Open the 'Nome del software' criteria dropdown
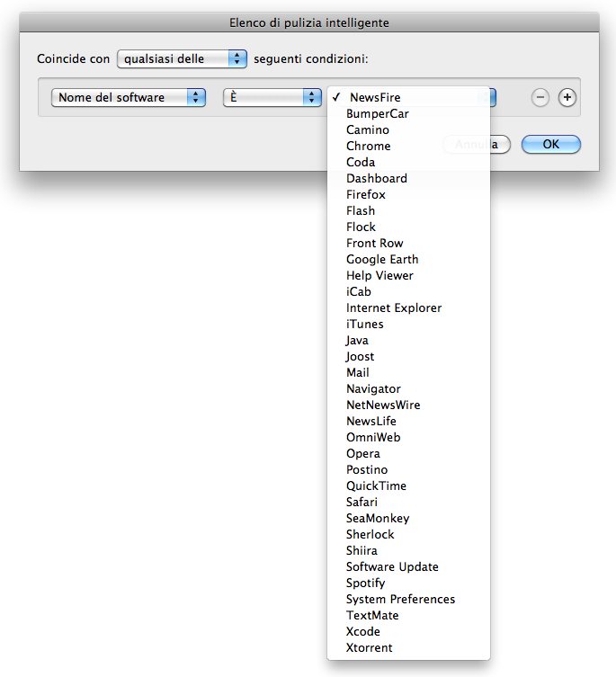616x677 pixels. (129, 98)
